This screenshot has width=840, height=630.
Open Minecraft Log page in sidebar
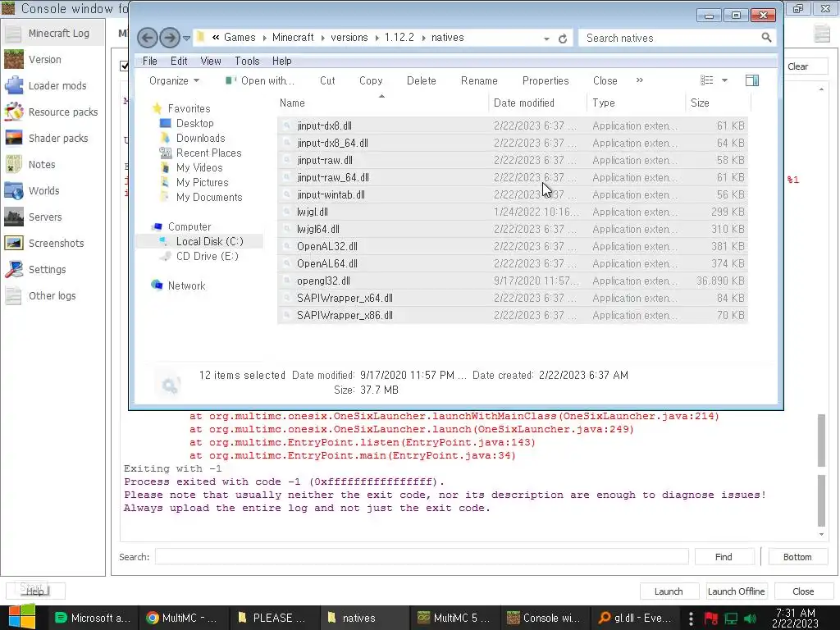tap(52, 33)
